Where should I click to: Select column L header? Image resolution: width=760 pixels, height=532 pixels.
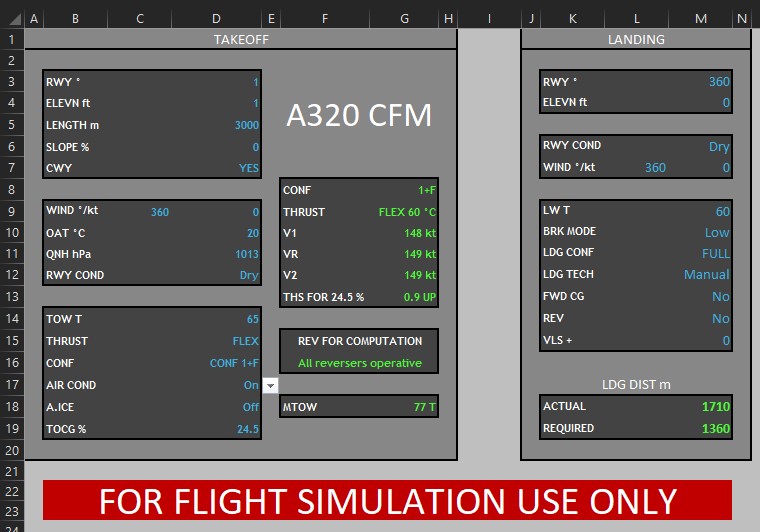coord(636,19)
